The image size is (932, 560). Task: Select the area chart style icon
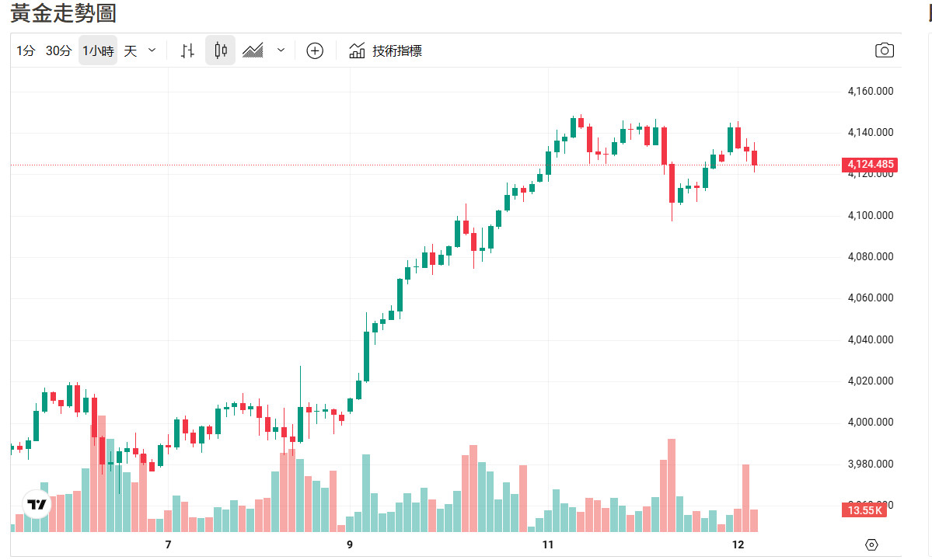coord(253,50)
